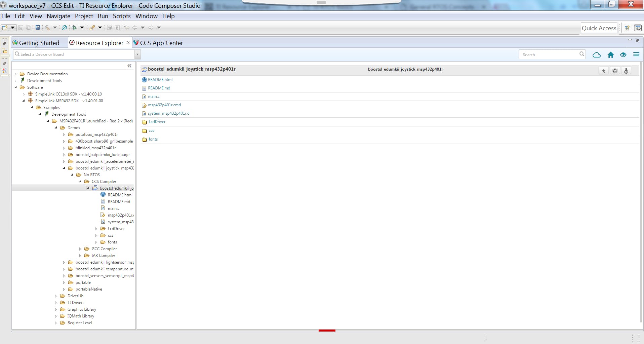Image resolution: width=644 pixels, height=344 pixels.
Task: Open the New wizard dropdown arrow
Action: click(x=12, y=28)
